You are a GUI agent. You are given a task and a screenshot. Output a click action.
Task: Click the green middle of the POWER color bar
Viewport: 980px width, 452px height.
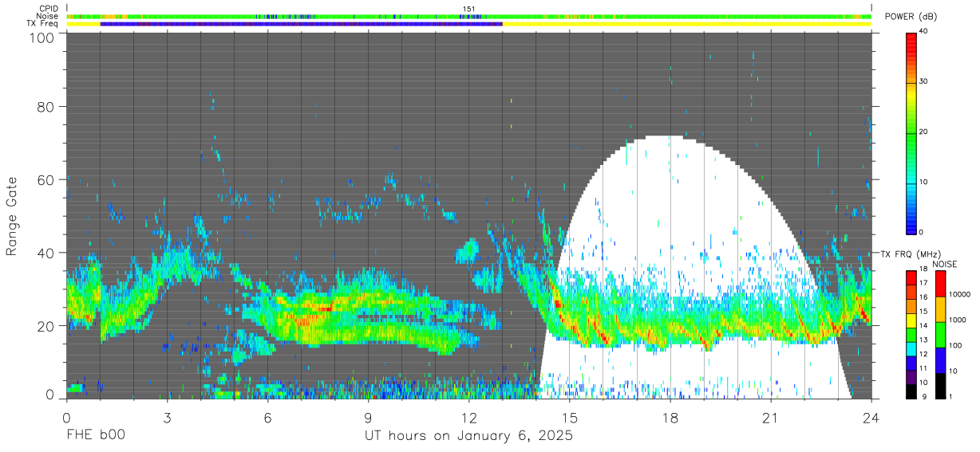(911, 132)
